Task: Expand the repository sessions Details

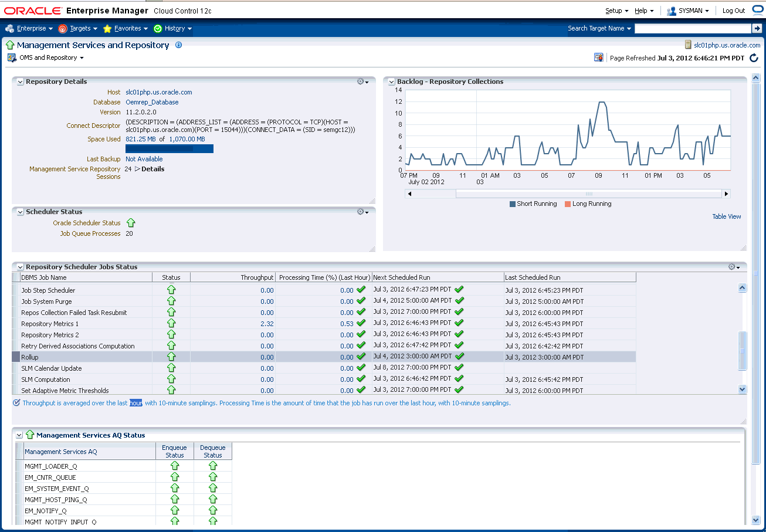Action: pyautogui.click(x=150, y=169)
